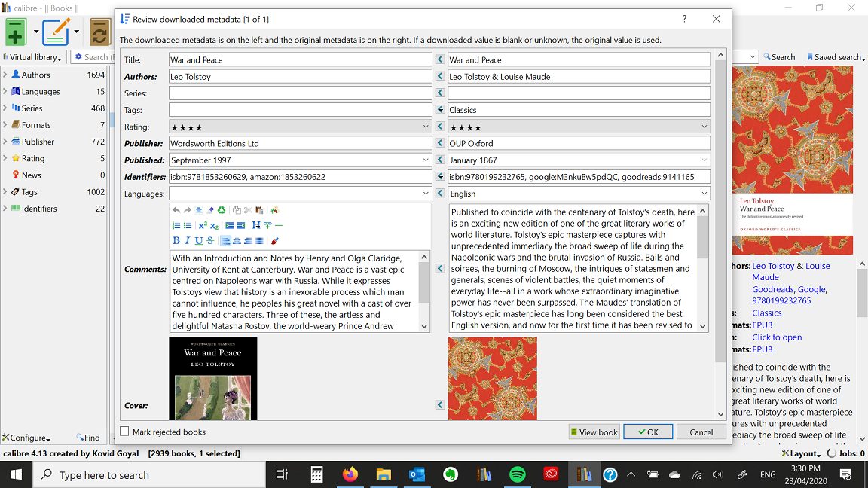Revert Authors with the arrow button
The height and width of the screenshot is (488, 868).
pyautogui.click(x=440, y=76)
